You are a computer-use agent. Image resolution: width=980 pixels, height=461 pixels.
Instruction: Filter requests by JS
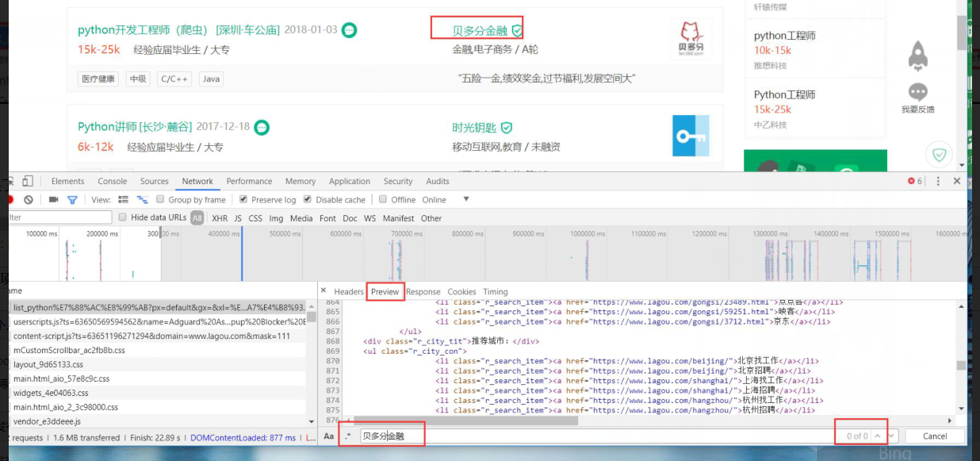238,218
